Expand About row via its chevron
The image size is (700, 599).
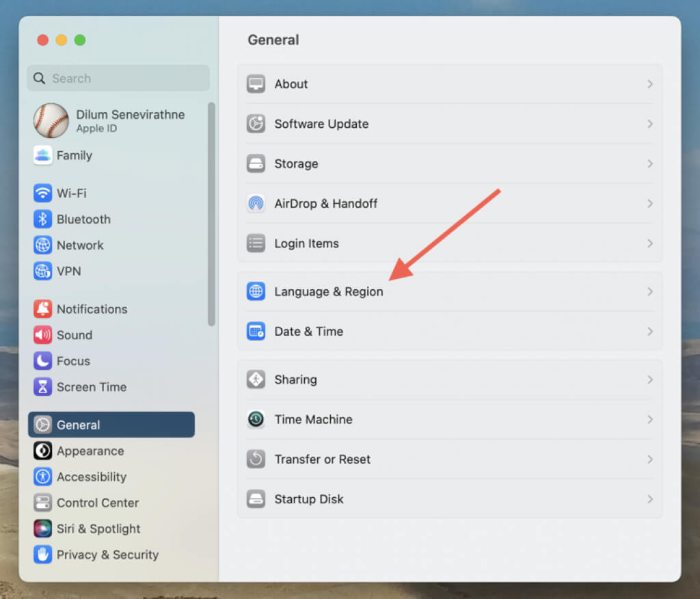(x=650, y=84)
